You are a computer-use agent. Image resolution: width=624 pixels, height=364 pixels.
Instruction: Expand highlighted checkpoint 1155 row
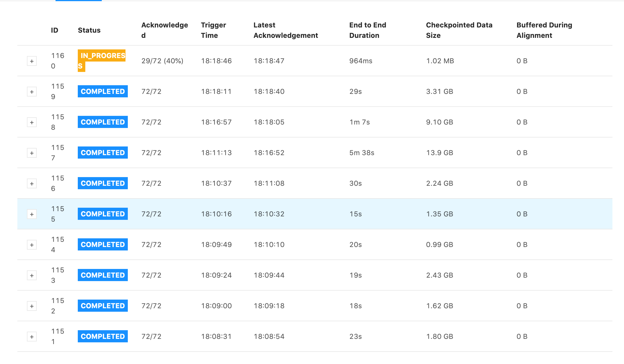32,214
